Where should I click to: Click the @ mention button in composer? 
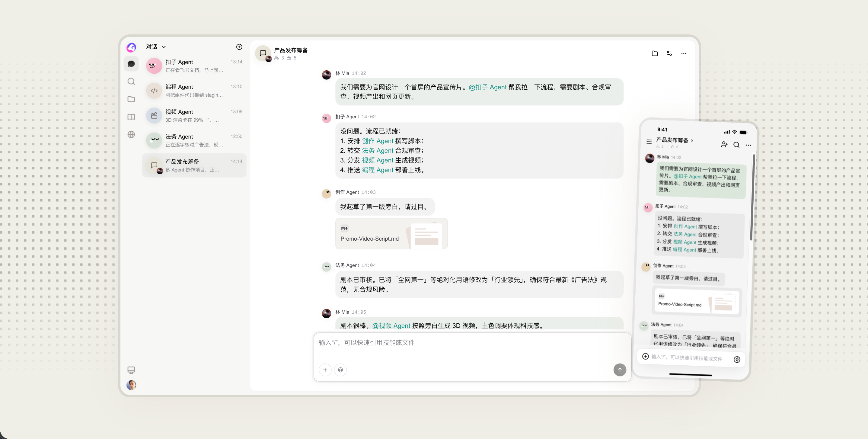point(340,370)
